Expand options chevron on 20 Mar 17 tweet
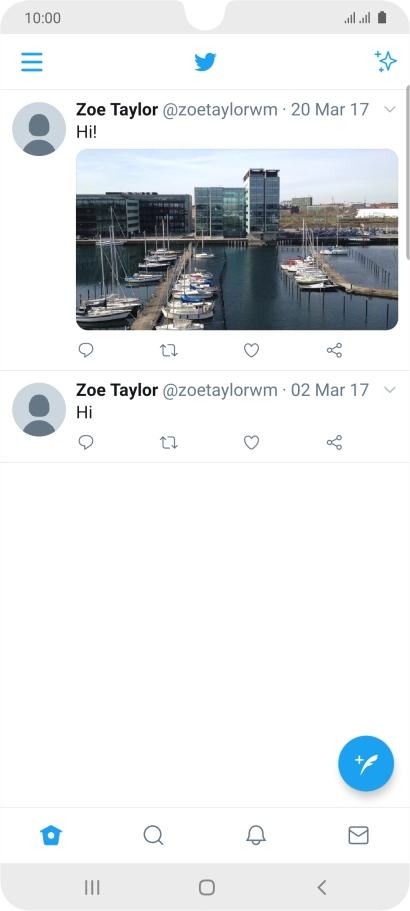Screen dimensions: 410x911 390,109
